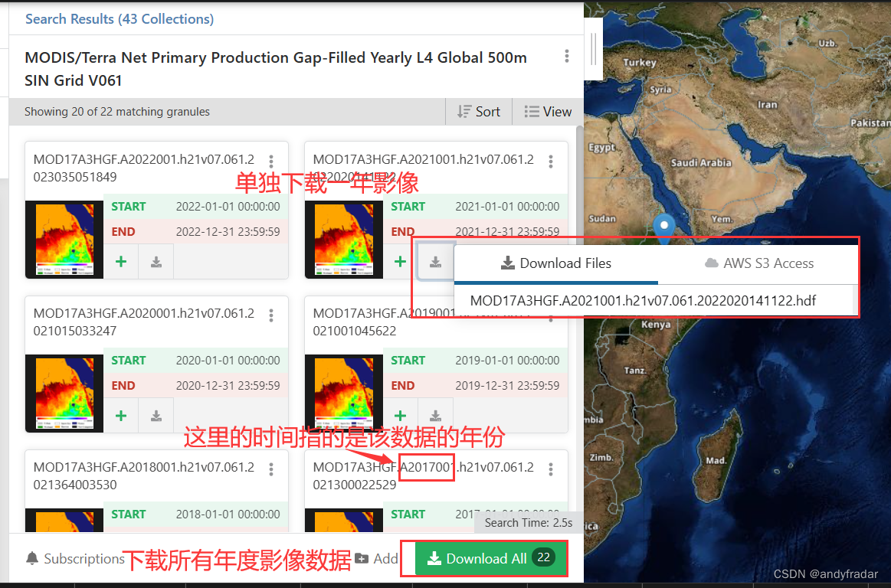The width and height of the screenshot is (891, 588).
Task: Click the plus icon on the 2020 granule
Action: point(121,415)
